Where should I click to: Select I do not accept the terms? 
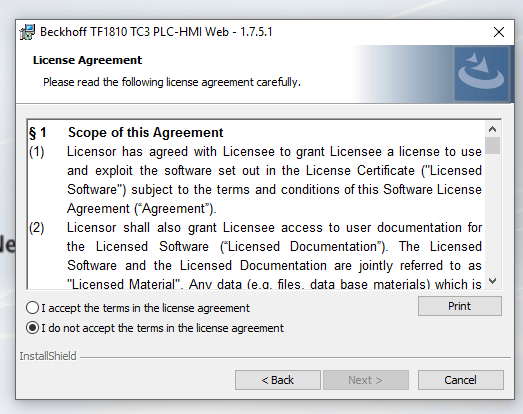coord(32,328)
